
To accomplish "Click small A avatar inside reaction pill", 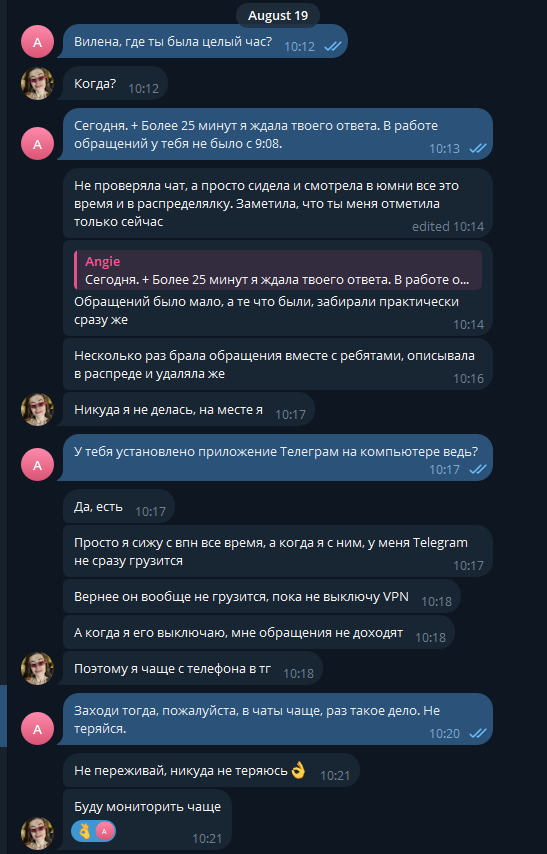I will point(105,831).
